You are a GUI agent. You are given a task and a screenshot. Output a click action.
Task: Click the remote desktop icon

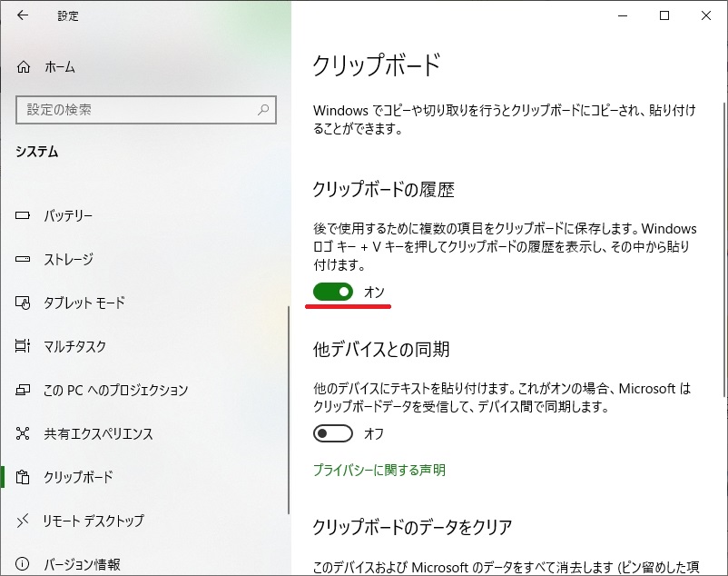(23, 521)
